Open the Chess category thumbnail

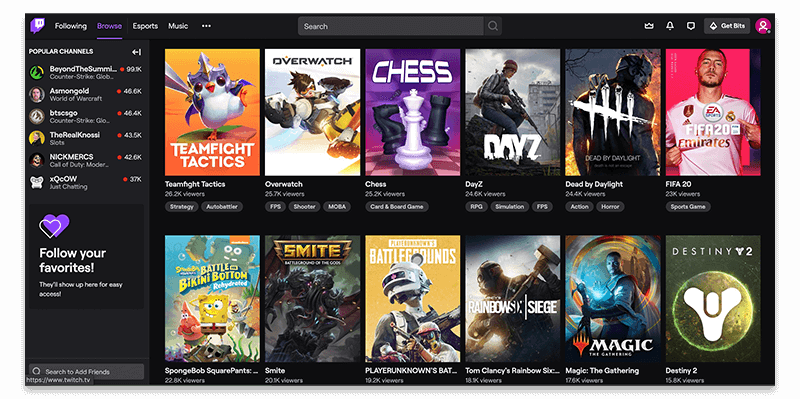[x=413, y=112]
